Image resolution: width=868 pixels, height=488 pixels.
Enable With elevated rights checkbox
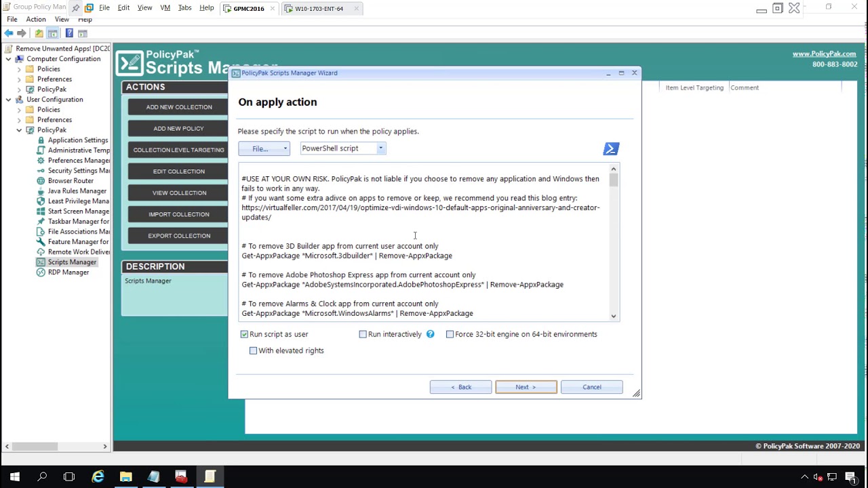click(253, 350)
